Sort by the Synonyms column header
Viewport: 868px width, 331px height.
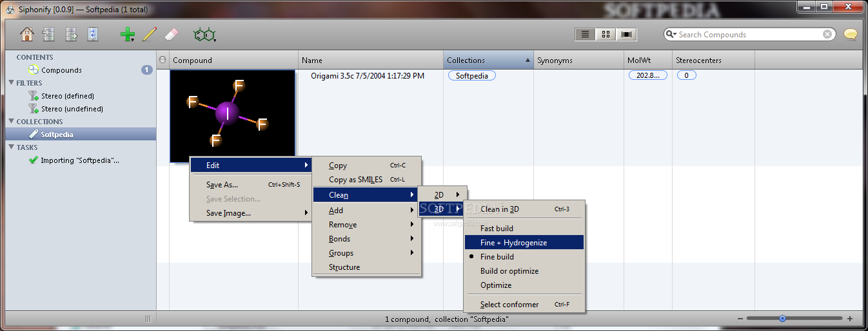578,60
